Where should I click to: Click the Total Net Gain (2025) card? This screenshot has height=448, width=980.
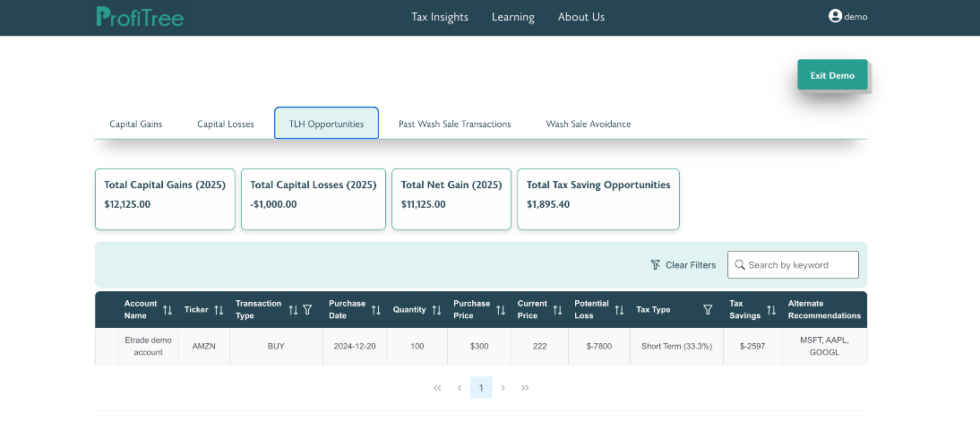451,199
